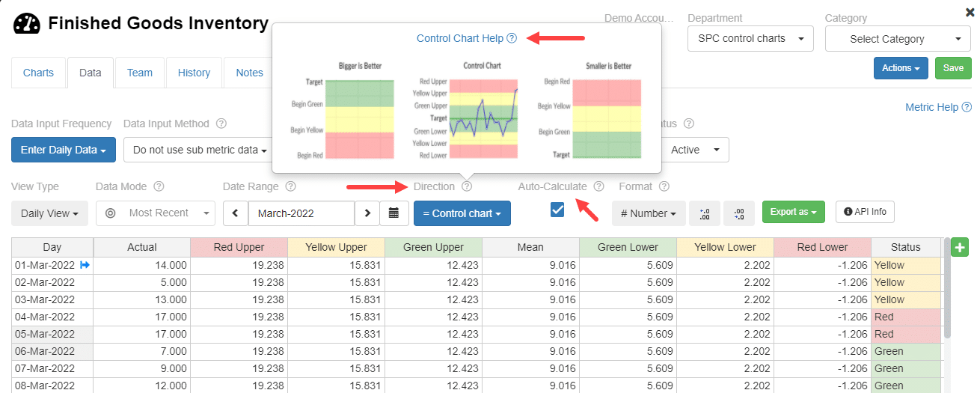
Task: Click the help icon beside Direction
Action: (x=467, y=186)
